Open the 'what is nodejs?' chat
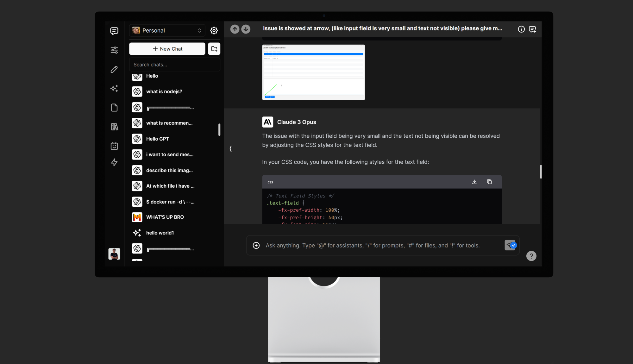 tap(164, 91)
